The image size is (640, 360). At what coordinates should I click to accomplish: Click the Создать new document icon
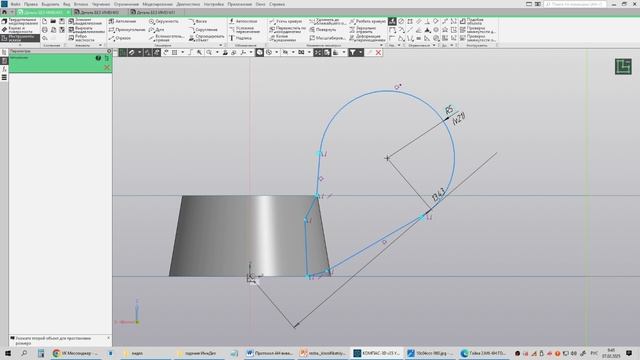pos(44,21)
